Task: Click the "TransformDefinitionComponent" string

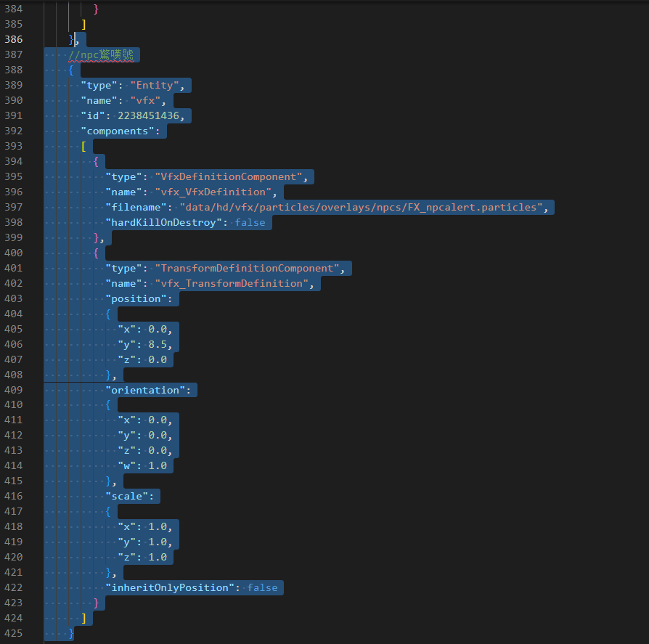Action: (x=247, y=268)
